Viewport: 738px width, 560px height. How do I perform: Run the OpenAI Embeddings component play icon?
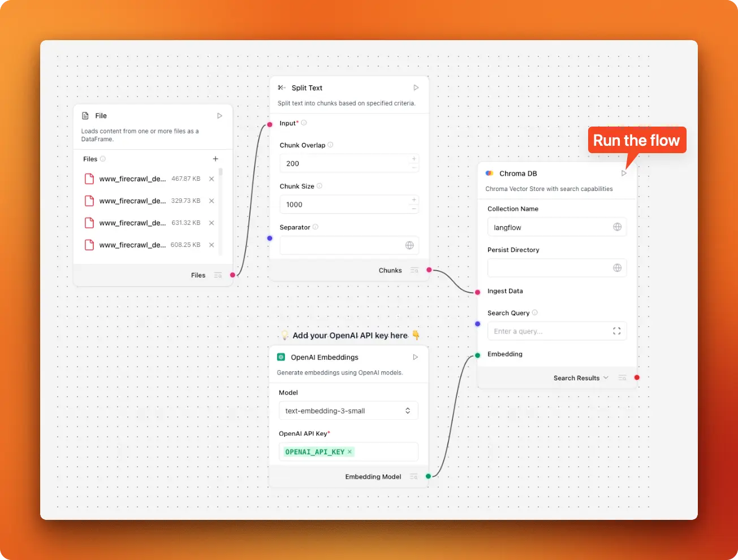[415, 357]
